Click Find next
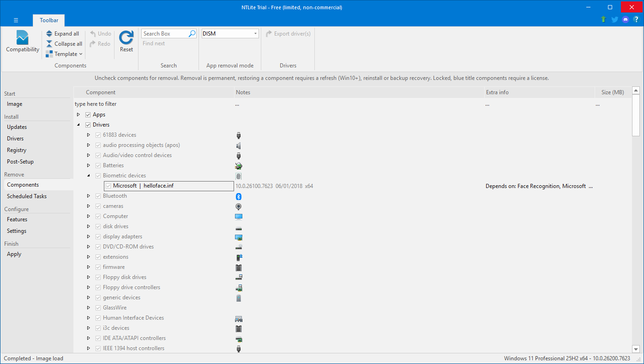Screen dimensions: 644x364 pyautogui.click(x=154, y=43)
